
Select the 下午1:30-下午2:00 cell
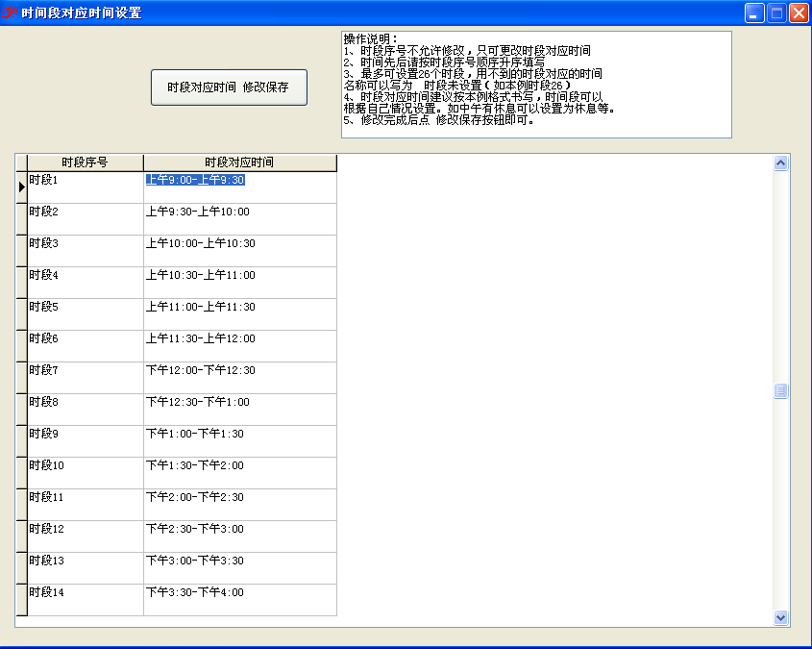[240, 473]
